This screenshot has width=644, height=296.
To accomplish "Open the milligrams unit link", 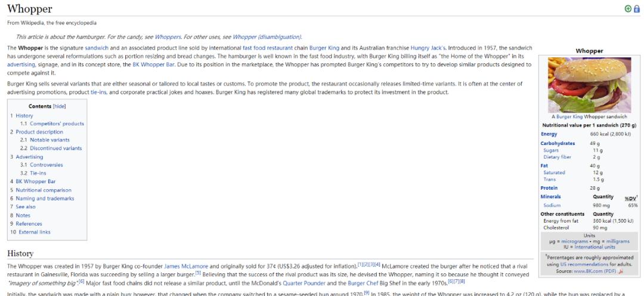I will click(x=618, y=241).
